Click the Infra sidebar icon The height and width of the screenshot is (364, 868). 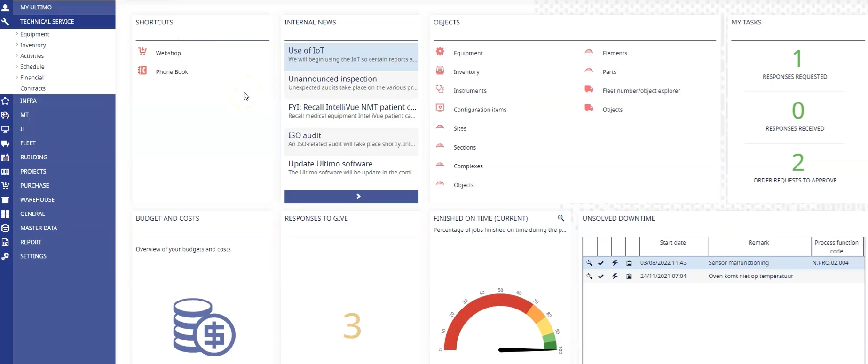tap(5, 101)
